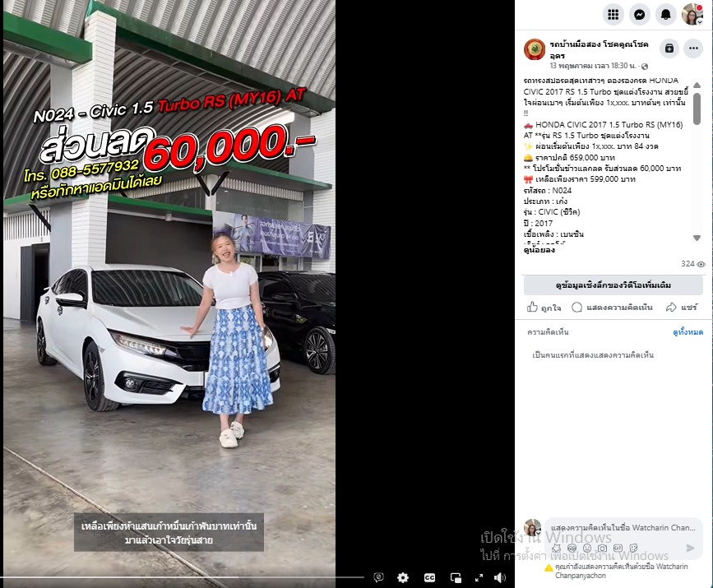Image resolution: width=713 pixels, height=588 pixels.
Task: Click the 324 view count
Action: click(688, 264)
